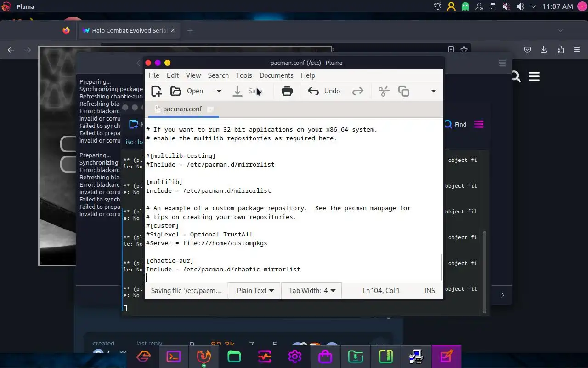Open the Firefox extensions puzzle icon

pyautogui.click(x=560, y=50)
